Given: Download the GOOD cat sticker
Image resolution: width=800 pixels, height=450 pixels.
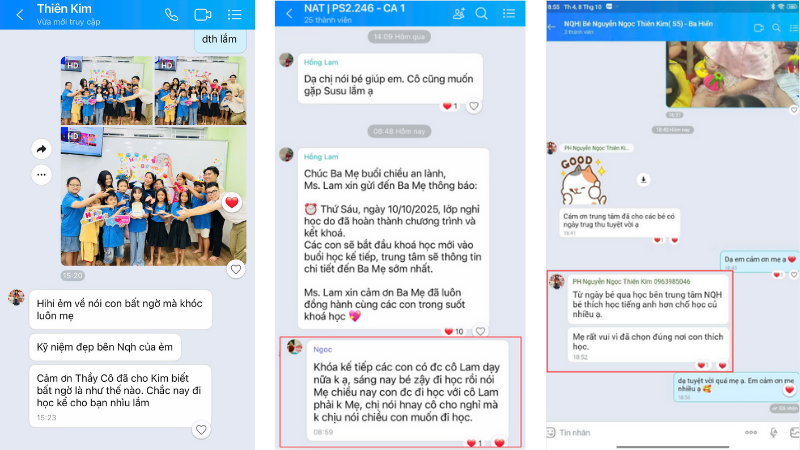Looking at the screenshot, I should pos(644,180).
